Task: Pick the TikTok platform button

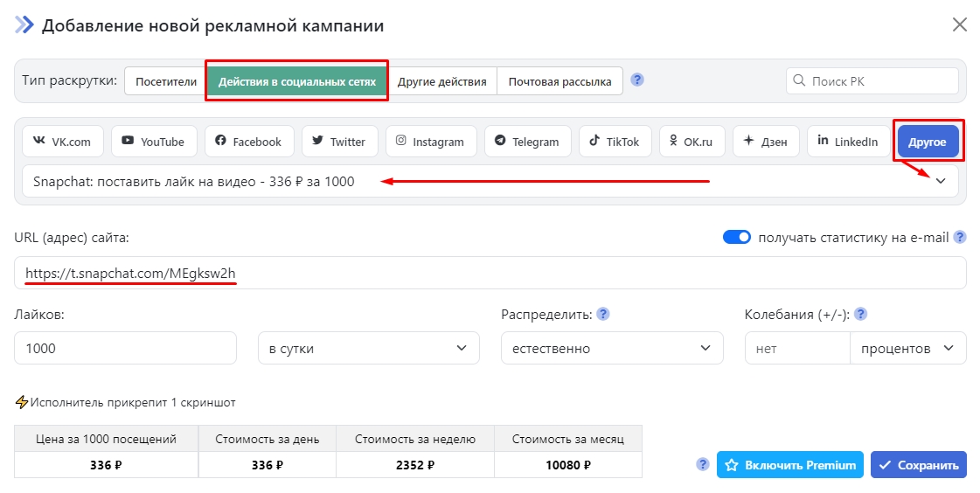Action: click(x=615, y=142)
